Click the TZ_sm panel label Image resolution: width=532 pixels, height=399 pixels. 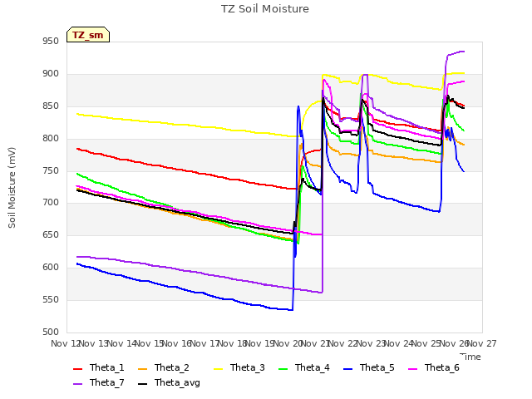click(88, 35)
